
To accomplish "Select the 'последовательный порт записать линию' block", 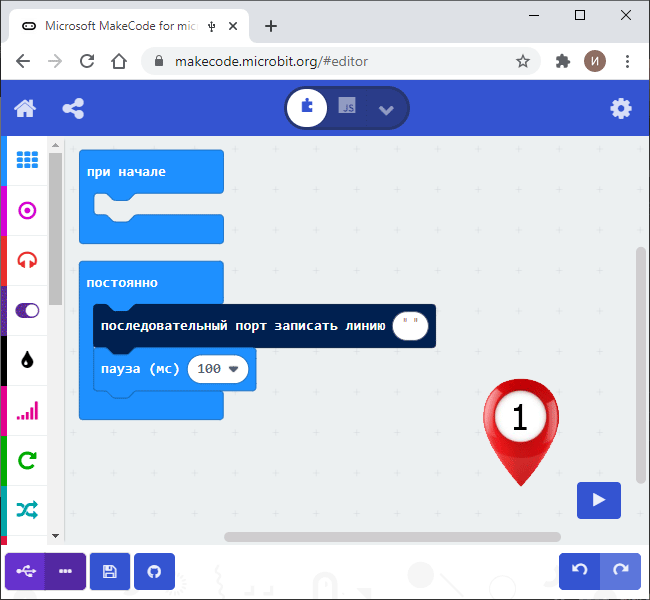I will (243, 326).
